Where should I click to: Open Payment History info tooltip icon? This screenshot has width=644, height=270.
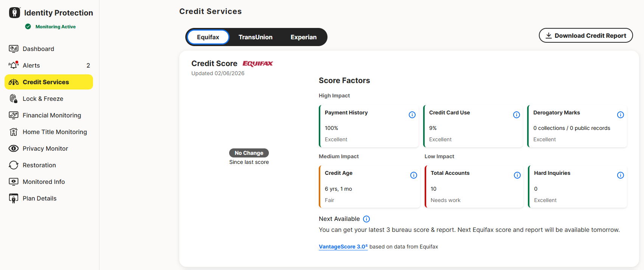click(x=412, y=114)
